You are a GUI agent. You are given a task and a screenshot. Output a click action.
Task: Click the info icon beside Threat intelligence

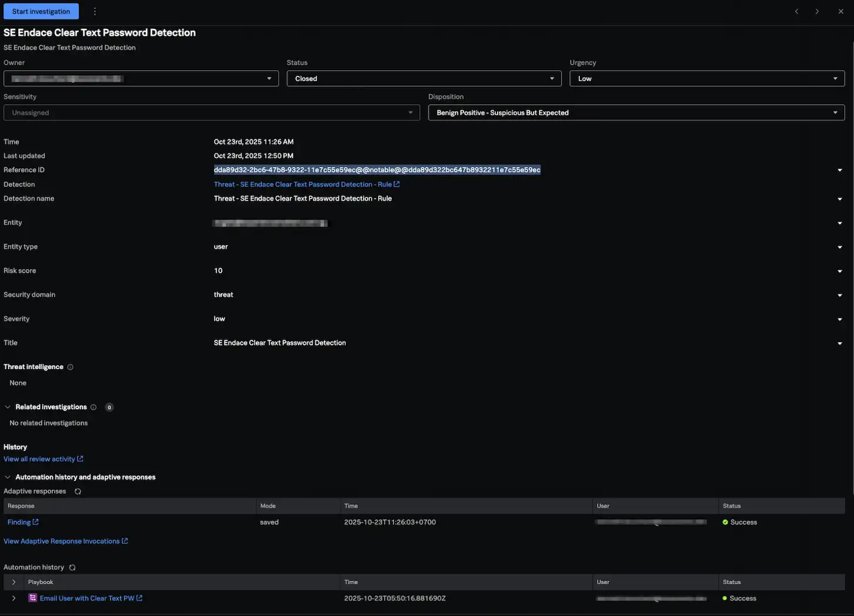tap(69, 366)
